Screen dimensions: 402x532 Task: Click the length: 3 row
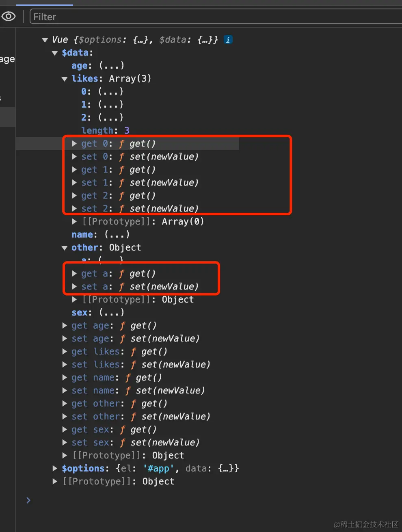(x=105, y=131)
